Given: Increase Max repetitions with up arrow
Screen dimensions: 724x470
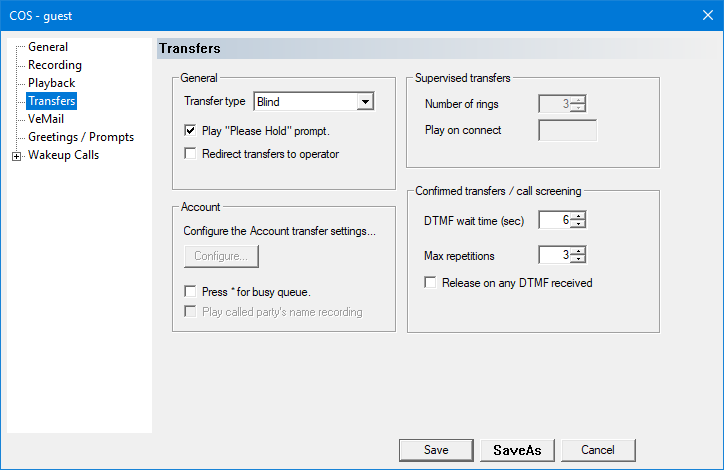Looking at the screenshot, I should pyautogui.click(x=578, y=250).
